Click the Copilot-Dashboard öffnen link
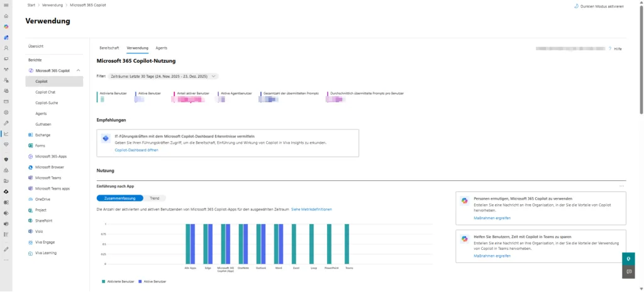Screen dimensions: 644x292 click(x=136, y=150)
